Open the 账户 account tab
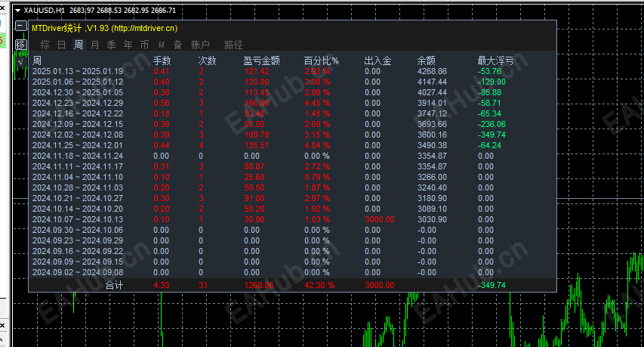Viewport: 644px width, 347px height. (200, 45)
